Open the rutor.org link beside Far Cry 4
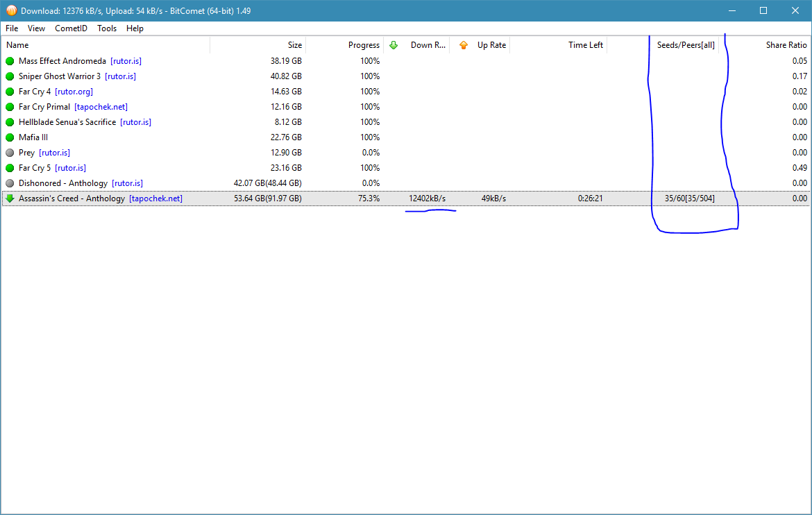812x515 pixels. point(74,92)
